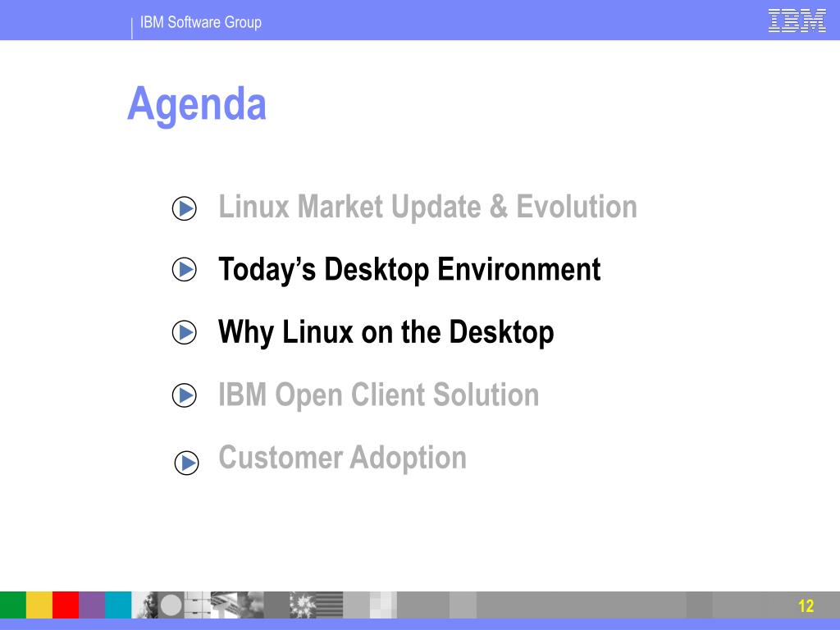
Task: Select the 'Why Linux on the Desktop' item
Action: pyautogui.click(x=386, y=333)
